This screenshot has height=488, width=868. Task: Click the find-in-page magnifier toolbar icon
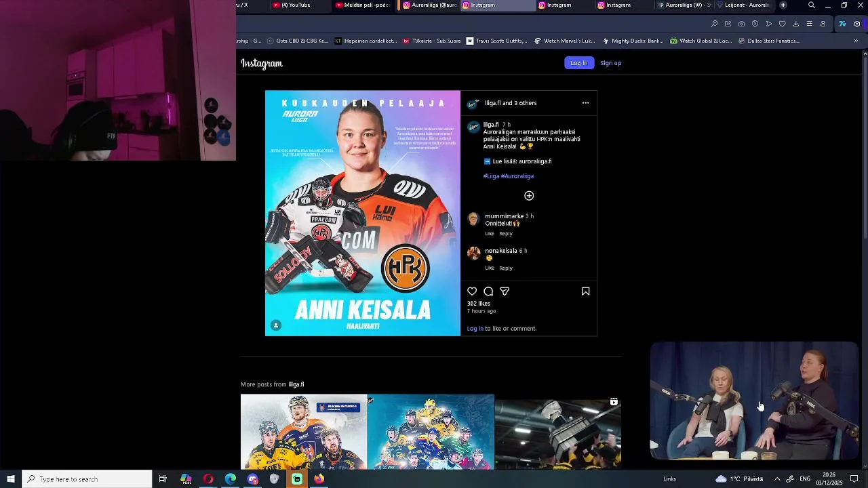pos(714,24)
